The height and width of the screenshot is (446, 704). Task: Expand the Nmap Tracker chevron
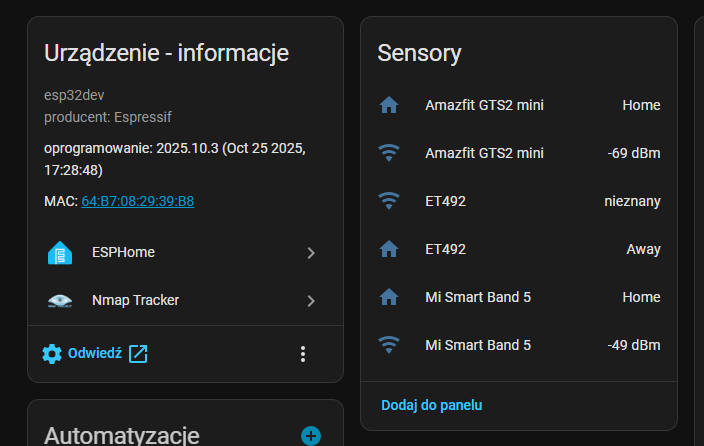tap(311, 300)
